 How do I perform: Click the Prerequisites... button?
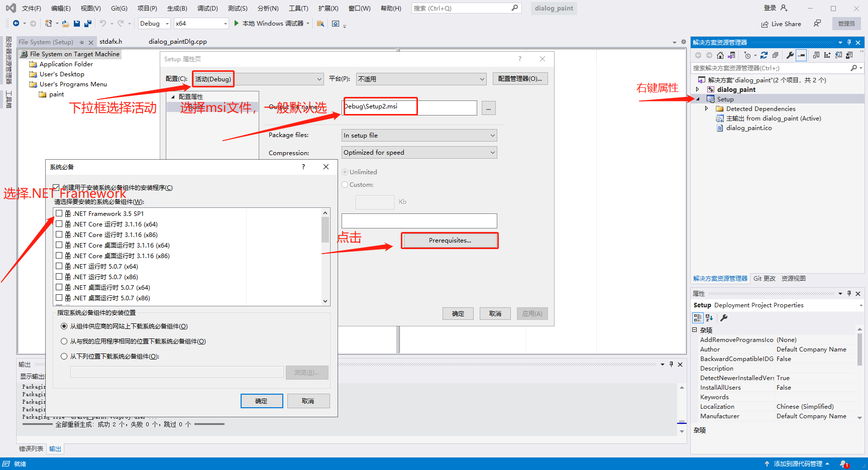pyautogui.click(x=450, y=241)
